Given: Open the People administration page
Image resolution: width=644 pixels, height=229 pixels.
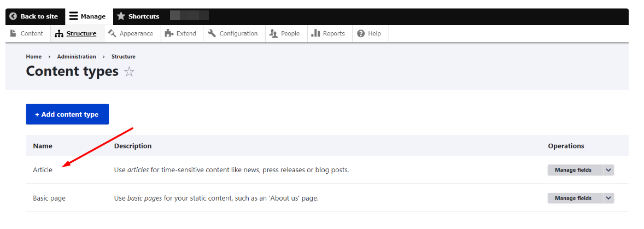Looking at the screenshot, I should [285, 33].
